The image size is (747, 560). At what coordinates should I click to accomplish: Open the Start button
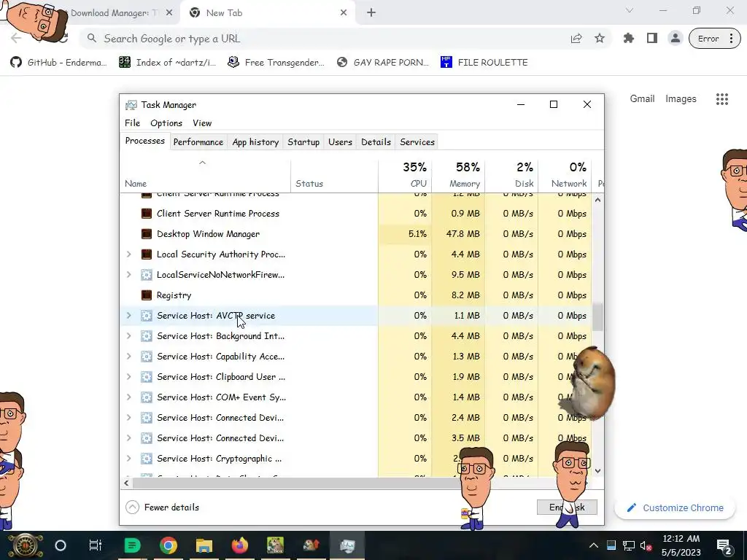pyautogui.click(x=24, y=545)
